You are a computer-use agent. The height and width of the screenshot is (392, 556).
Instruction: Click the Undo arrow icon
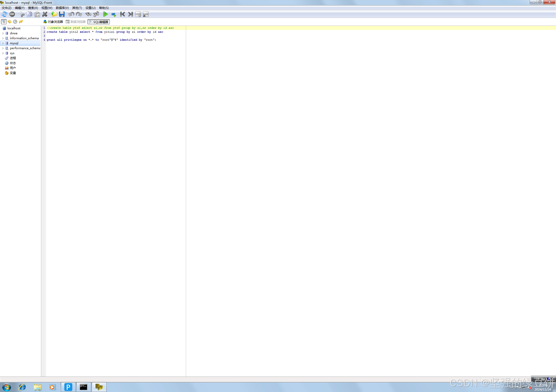coord(71,14)
